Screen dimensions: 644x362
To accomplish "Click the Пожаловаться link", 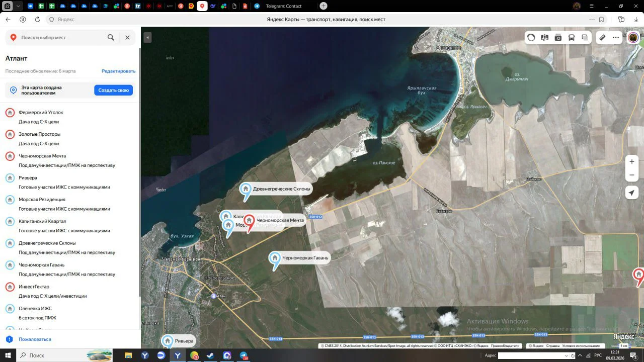I will tap(35, 339).
